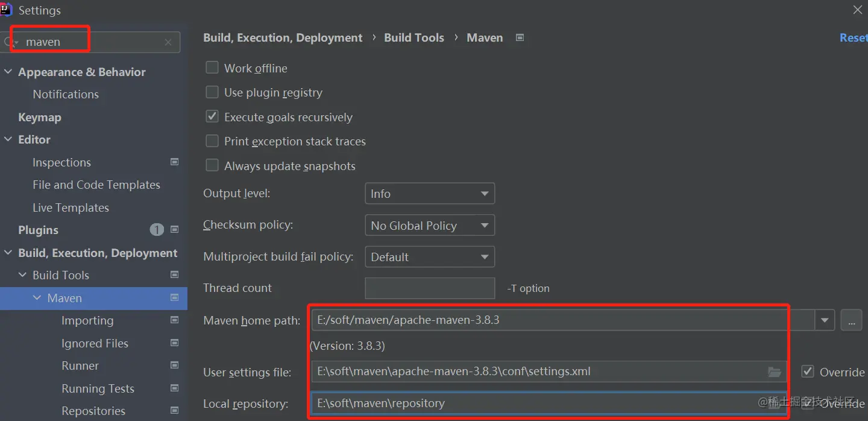Click the project-level icon beside Build Tools
The height and width of the screenshot is (421, 868).
(175, 275)
